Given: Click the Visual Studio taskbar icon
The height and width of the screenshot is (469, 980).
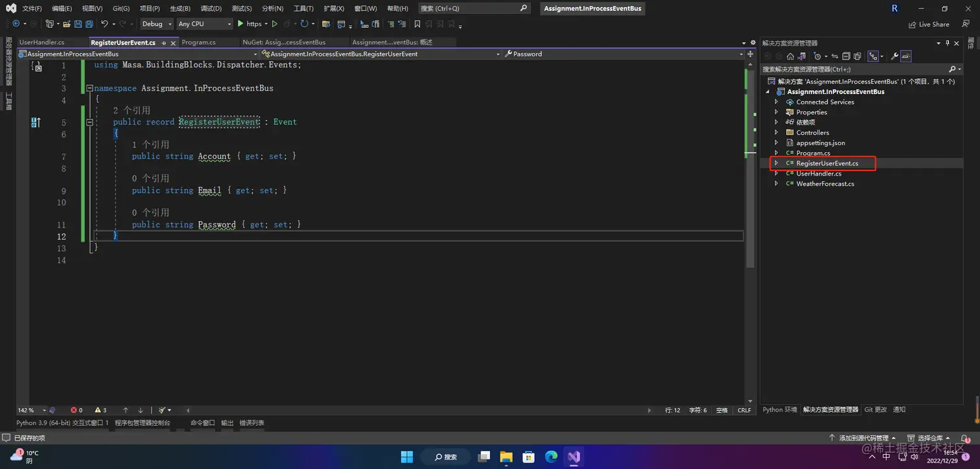Looking at the screenshot, I should pos(574,457).
